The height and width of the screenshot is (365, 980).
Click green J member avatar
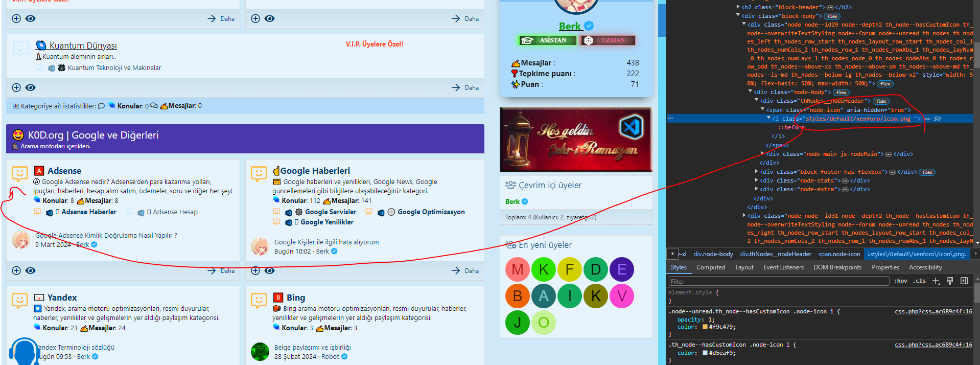[518, 323]
